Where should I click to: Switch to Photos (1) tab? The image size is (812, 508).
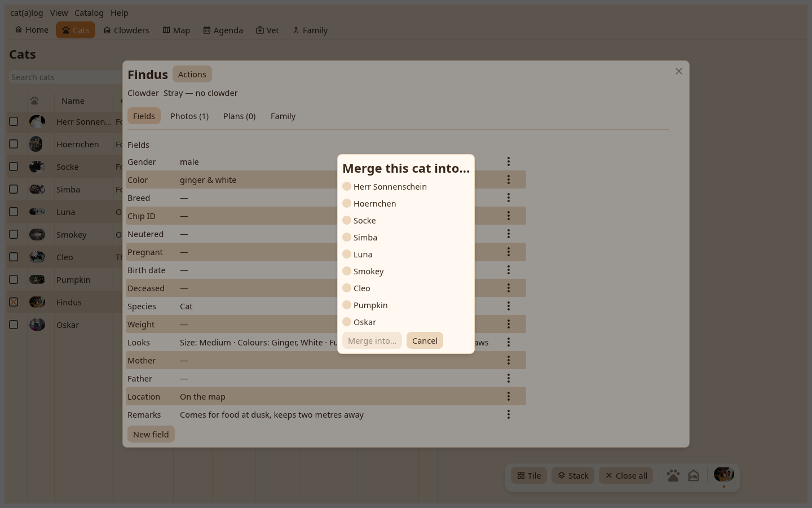tap(189, 116)
